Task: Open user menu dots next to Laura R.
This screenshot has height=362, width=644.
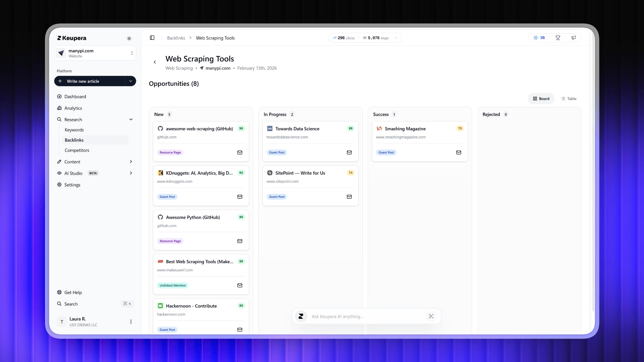Action: point(131,322)
